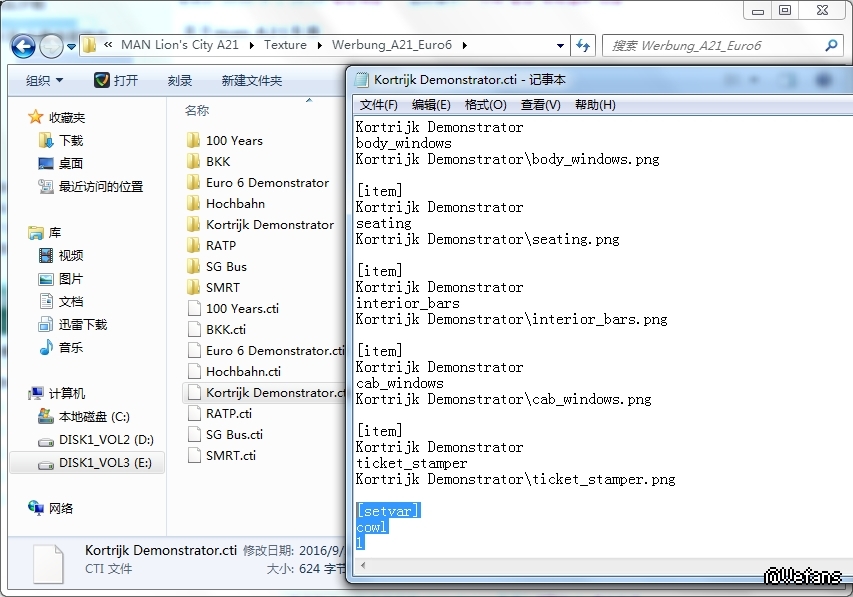853x597 pixels.
Task: Click the Notepad title bar icon
Action: pos(361,80)
